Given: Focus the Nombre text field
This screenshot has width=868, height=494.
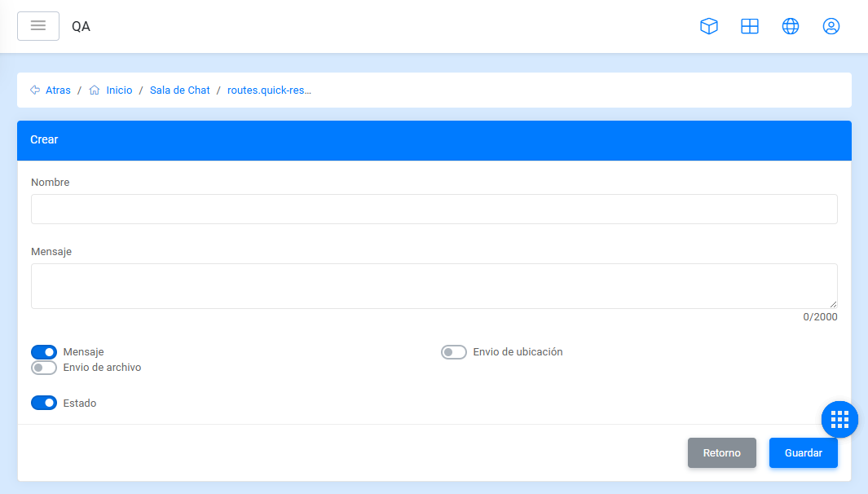Looking at the screenshot, I should click(x=434, y=209).
